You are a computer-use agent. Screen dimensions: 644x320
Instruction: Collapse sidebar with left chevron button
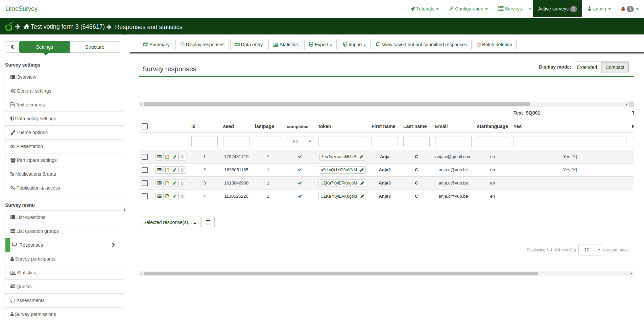click(x=12, y=47)
